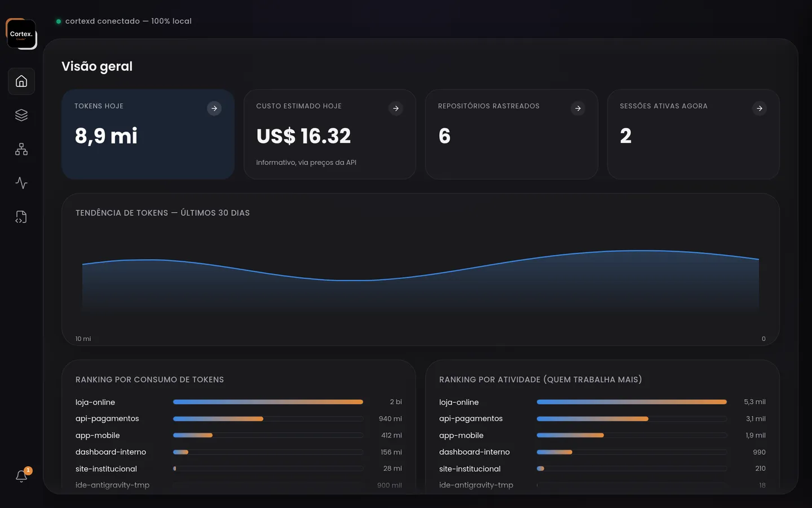The width and height of the screenshot is (812, 508).
Task: Open the activity pulse sidebar icon
Action: pyautogui.click(x=21, y=183)
